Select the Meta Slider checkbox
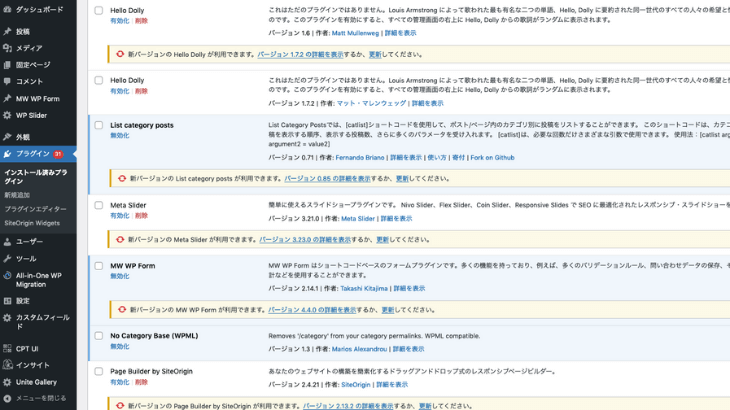730x410 pixels. click(x=99, y=205)
